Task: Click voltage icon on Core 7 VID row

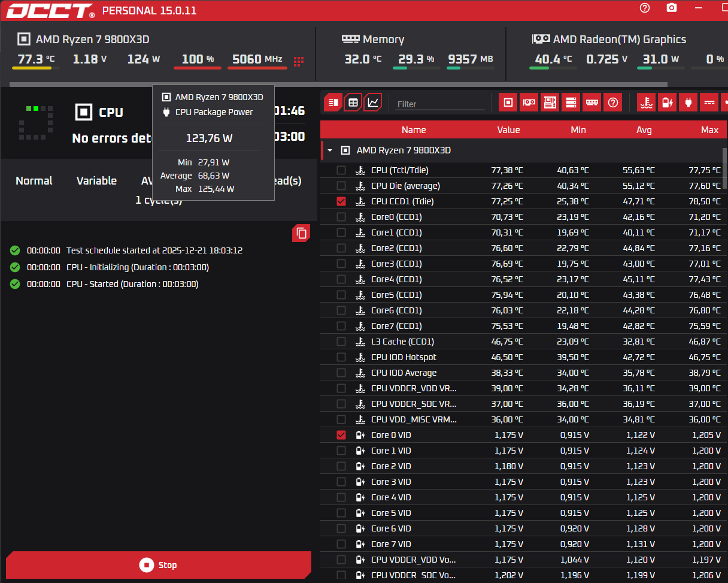Action: coord(360,544)
